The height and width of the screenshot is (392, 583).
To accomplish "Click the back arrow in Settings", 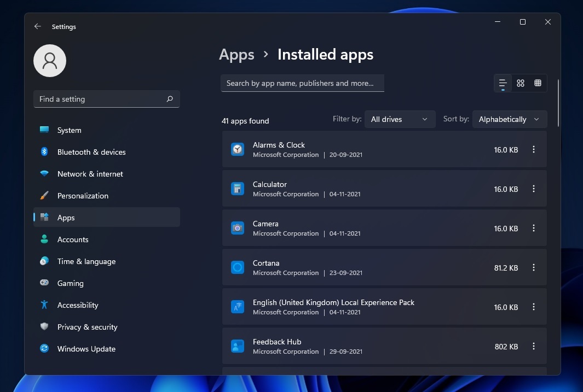I will tap(37, 26).
